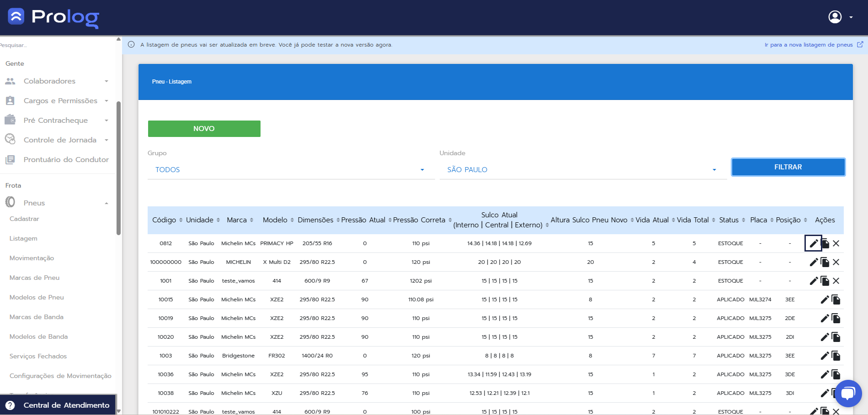Edit tire 0812 with pencil icon

(x=814, y=243)
